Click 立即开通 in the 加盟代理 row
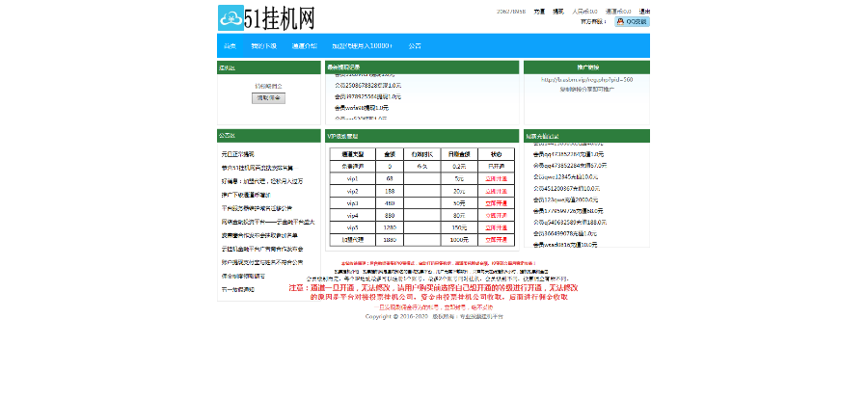868x399 pixels. pos(497,240)
